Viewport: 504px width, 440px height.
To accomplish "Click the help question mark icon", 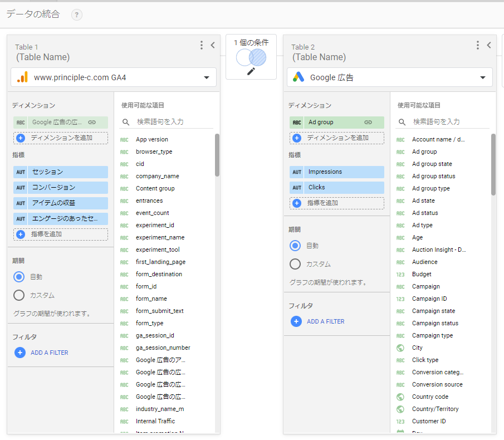I will (77, 15).
